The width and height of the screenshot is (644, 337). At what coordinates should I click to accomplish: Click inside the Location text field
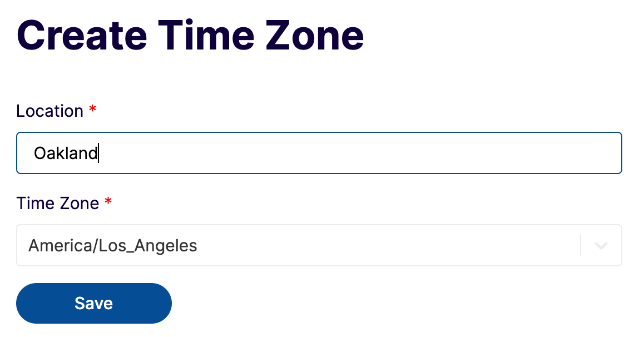(x=278, y=153)
